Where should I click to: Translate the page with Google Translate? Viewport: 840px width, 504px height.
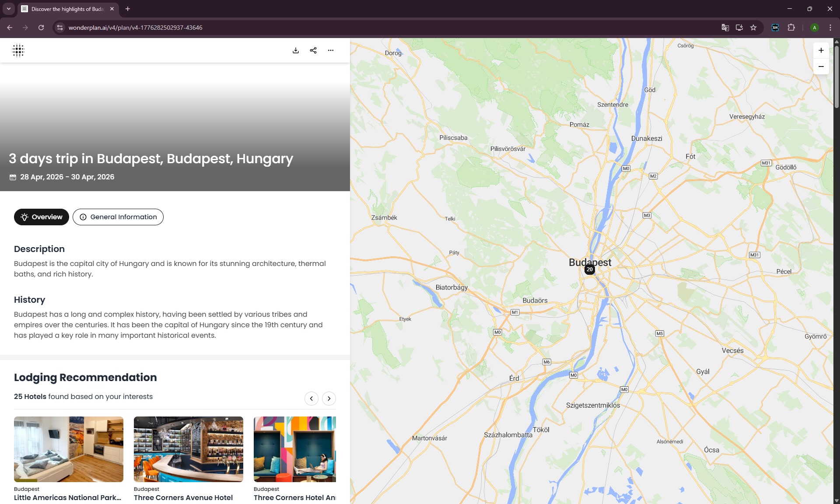pos(725,28)
